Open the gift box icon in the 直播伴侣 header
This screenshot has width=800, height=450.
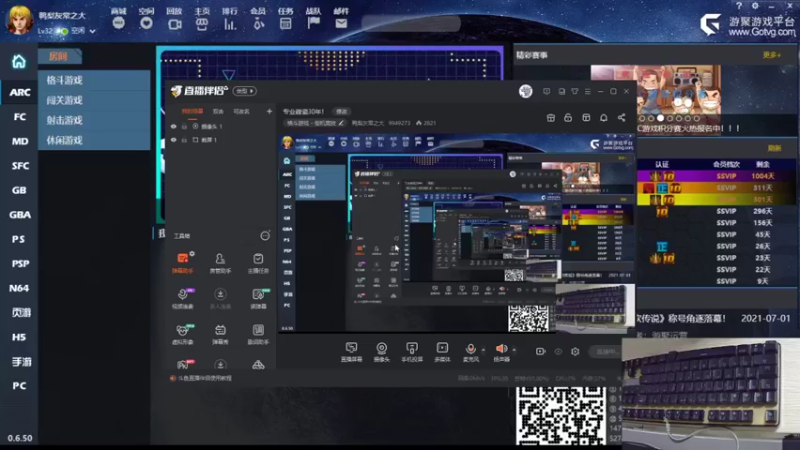[551, 118]
